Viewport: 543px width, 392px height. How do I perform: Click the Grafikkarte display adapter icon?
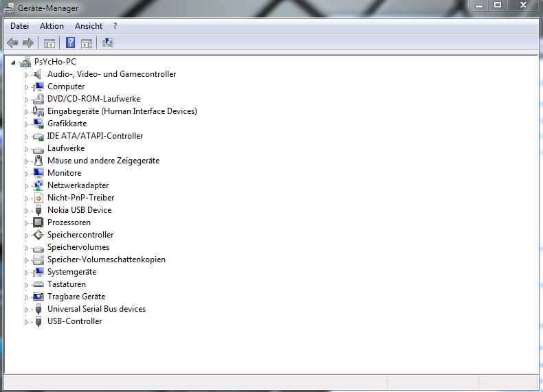click(x=38, y=124)
